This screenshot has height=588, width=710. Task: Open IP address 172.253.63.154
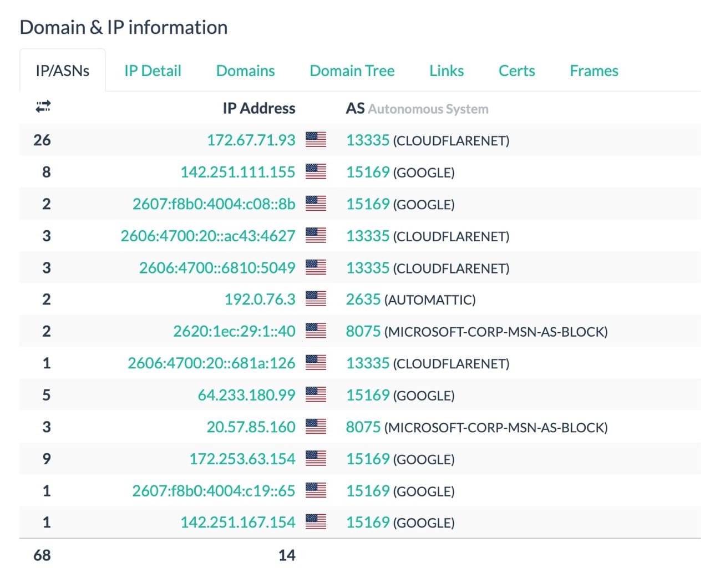(x=242, y=459)
